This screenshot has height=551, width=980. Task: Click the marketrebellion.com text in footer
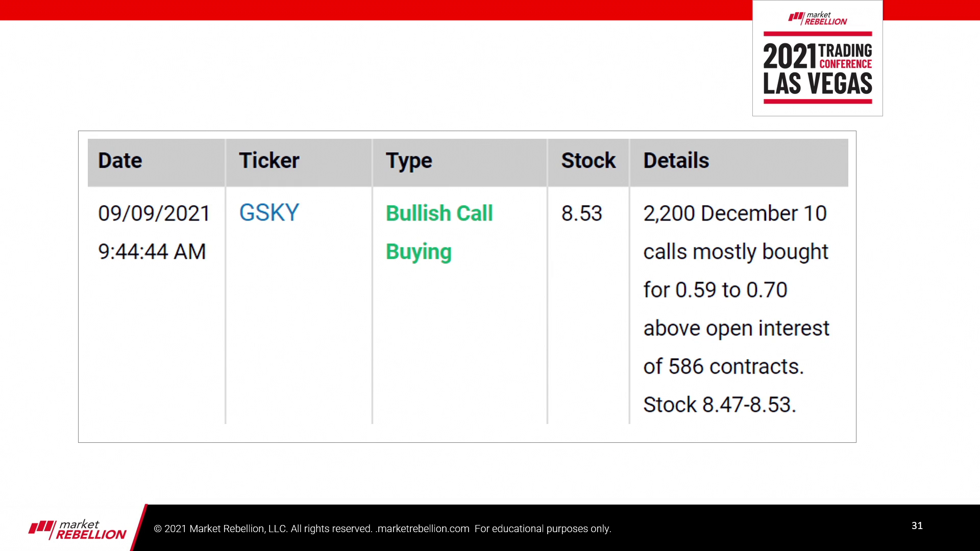[x=423, y=529]
